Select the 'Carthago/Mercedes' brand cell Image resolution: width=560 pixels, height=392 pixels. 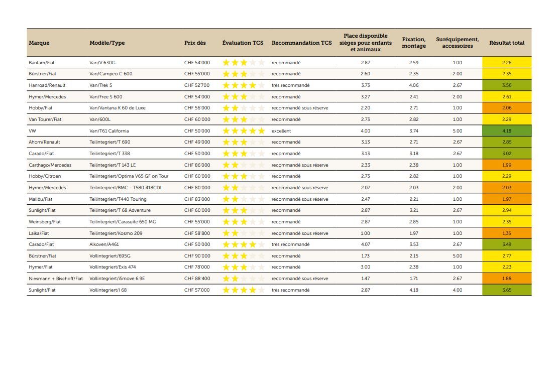pyautogui.click(x=50, y=165)
